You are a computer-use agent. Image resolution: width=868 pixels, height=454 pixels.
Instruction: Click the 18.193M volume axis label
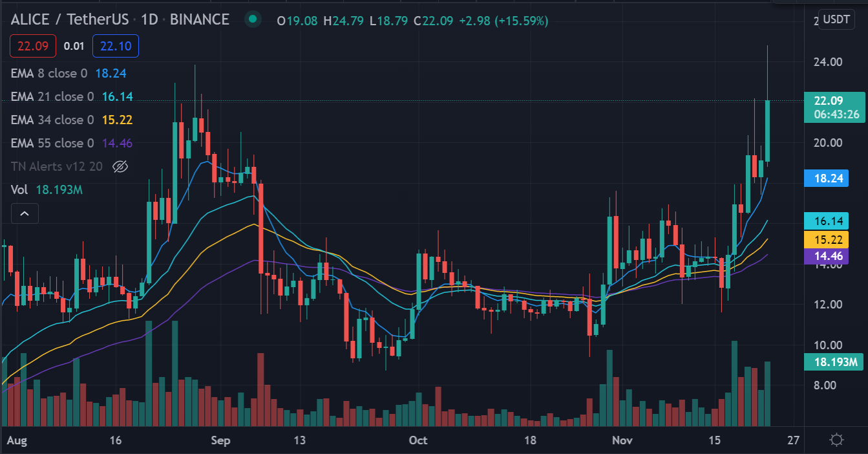point(833,362)
